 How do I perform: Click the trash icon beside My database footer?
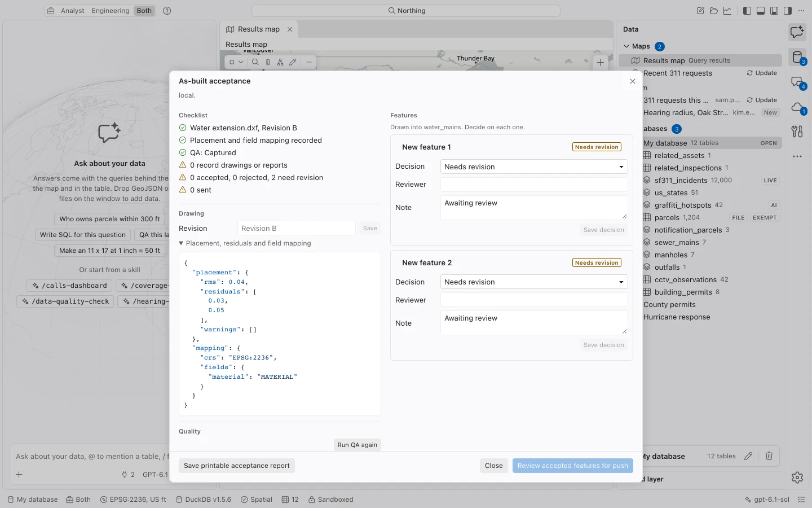click(x=769, y=456)
